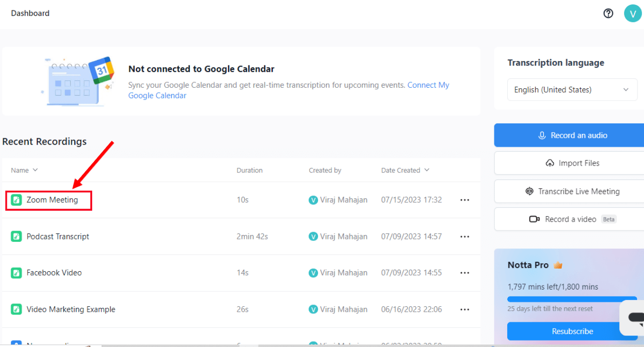The image size is (644, 347).
Task: Open more options for Video Marketing Example
Action: (465, 310)
